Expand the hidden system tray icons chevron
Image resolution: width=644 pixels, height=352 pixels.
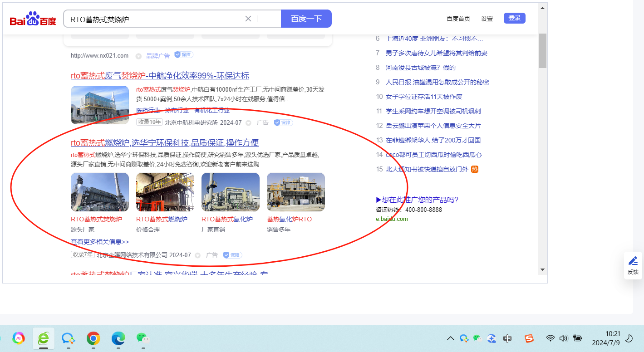pos(451,338)
